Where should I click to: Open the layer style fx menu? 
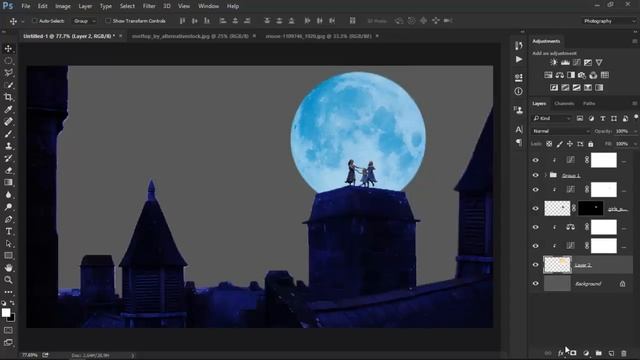[x=561, y=353]
